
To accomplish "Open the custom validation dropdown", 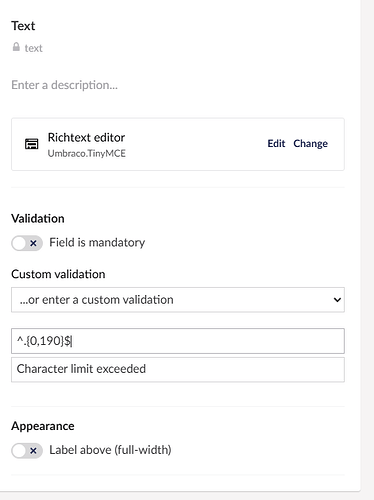I will click(x=178, y=300).
